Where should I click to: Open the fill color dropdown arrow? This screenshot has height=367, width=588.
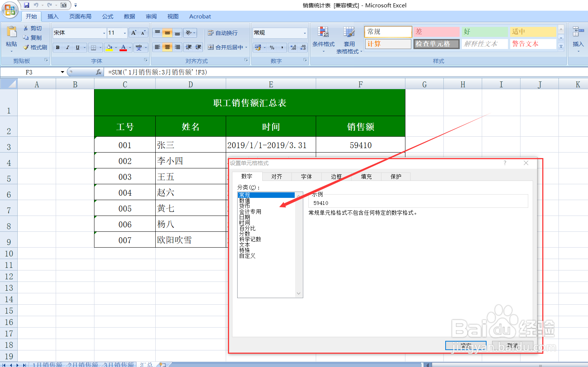coord(116,48)
